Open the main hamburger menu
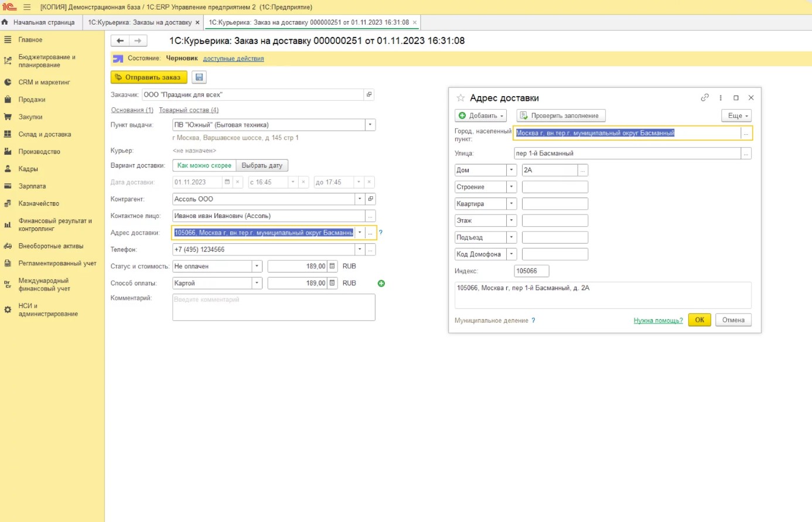The width and height of the screenshot is (812, 522). [27, 7]
